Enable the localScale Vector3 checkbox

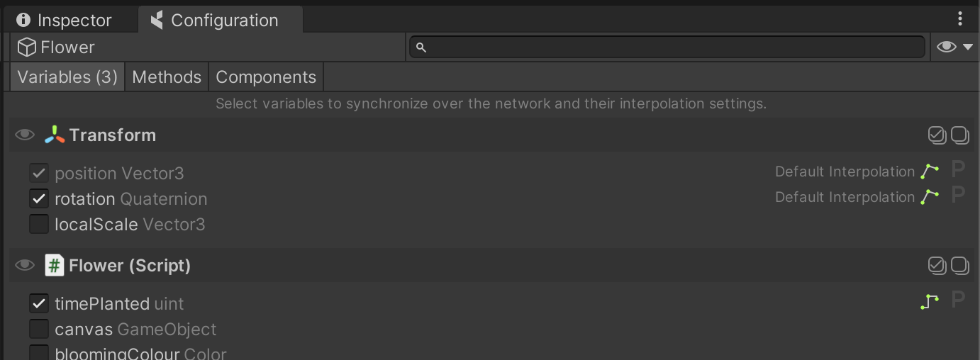coord(39,224)
